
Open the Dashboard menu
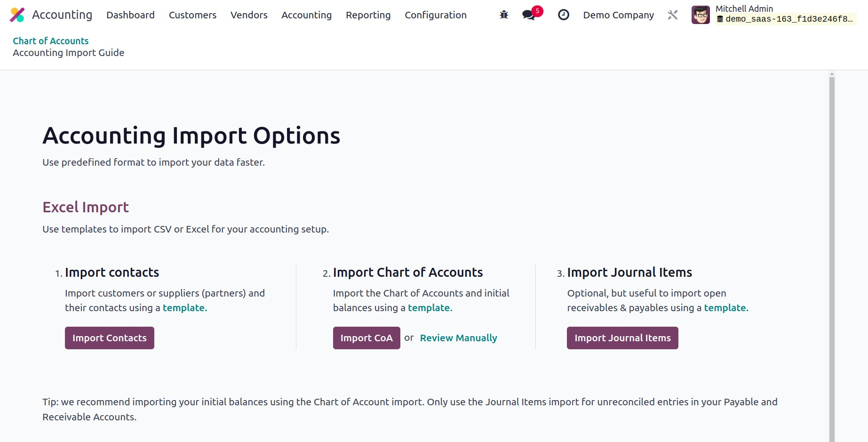click(x=130, y=15)
